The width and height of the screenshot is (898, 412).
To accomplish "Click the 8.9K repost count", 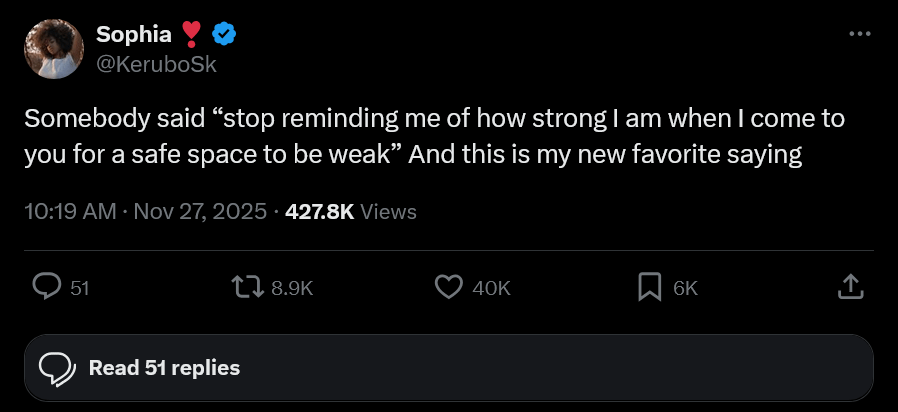I will click(x=293, y=288).
